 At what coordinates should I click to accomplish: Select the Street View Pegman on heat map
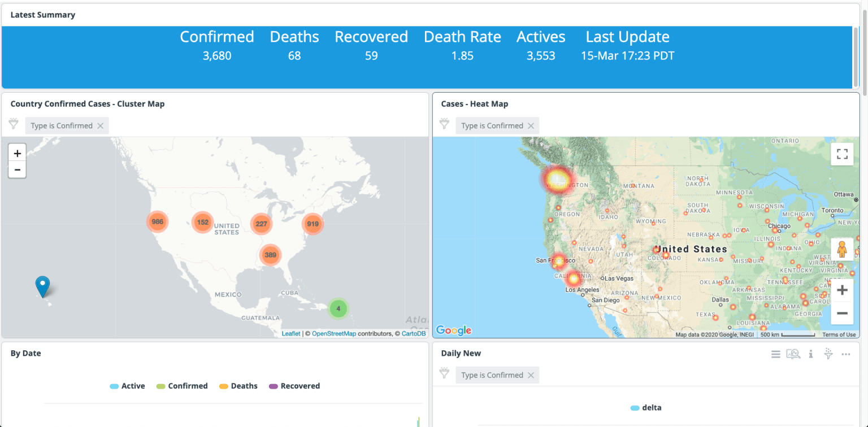[842, 249]
